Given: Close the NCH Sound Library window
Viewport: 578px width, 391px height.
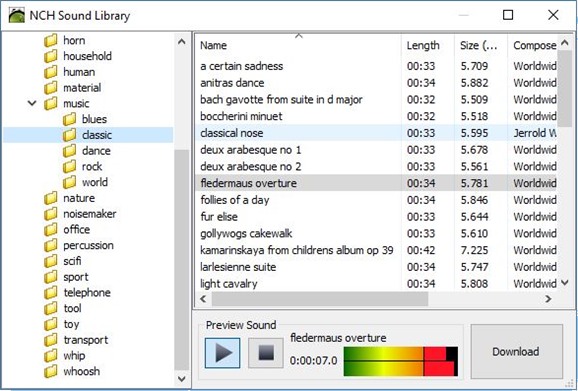Looking at the screenshot, I should point(553,15).
